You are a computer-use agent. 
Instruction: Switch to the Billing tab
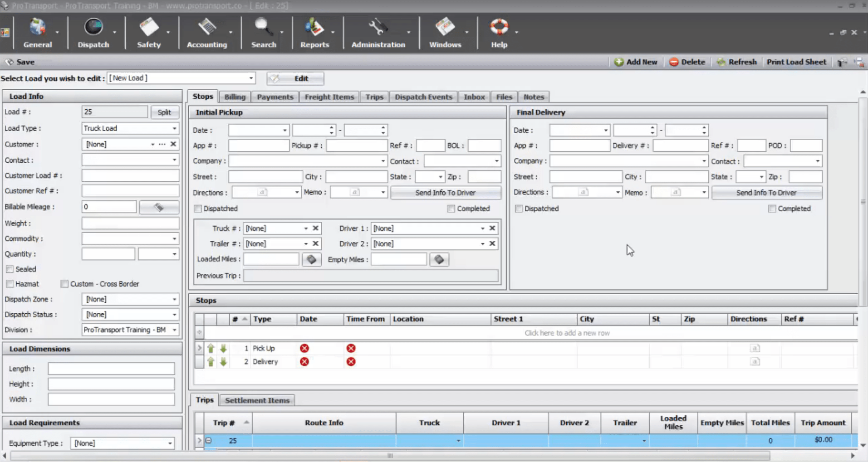click(235, 97)
